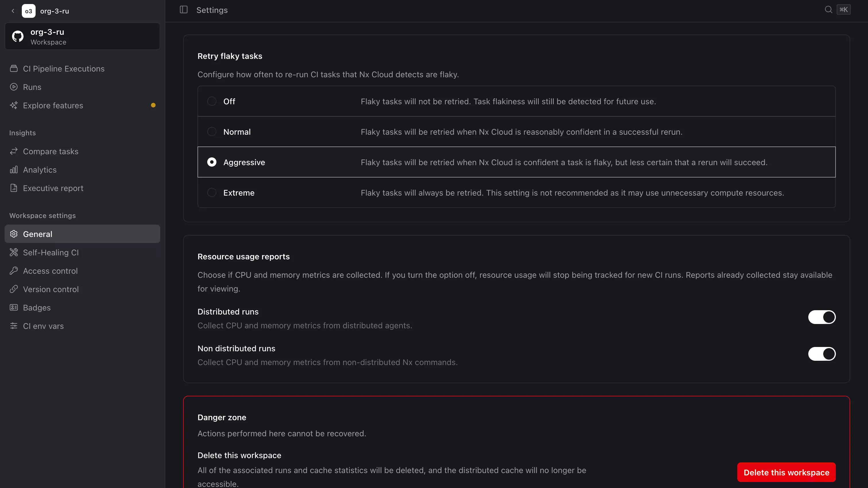Open Self-Healing CI settings

[82, 252]
